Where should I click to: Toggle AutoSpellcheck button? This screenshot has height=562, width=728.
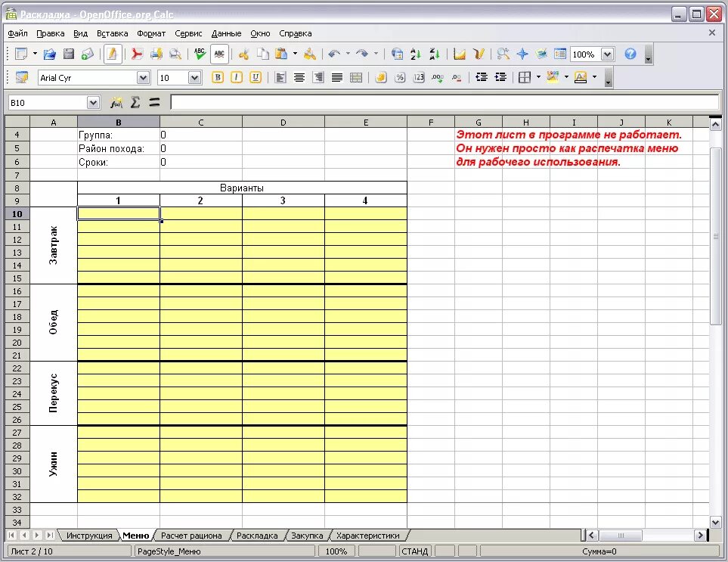219,54
